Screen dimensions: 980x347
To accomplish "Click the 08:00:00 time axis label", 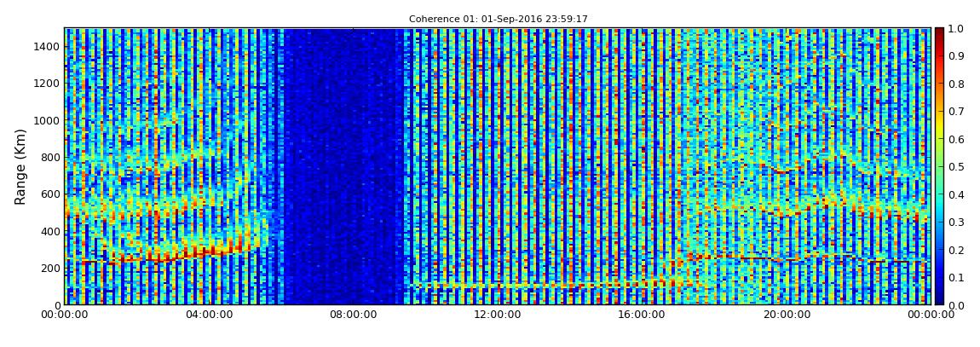I will [353, 315].
